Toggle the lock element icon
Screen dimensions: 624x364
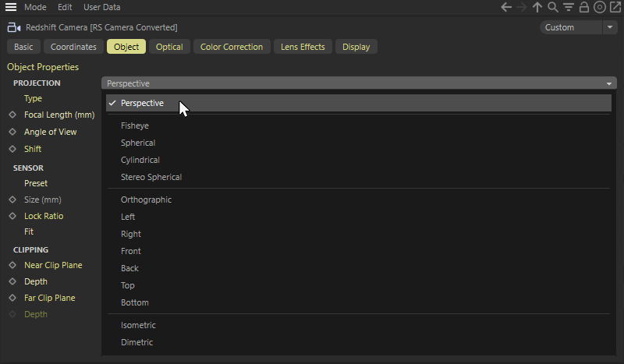pos(583,7)
